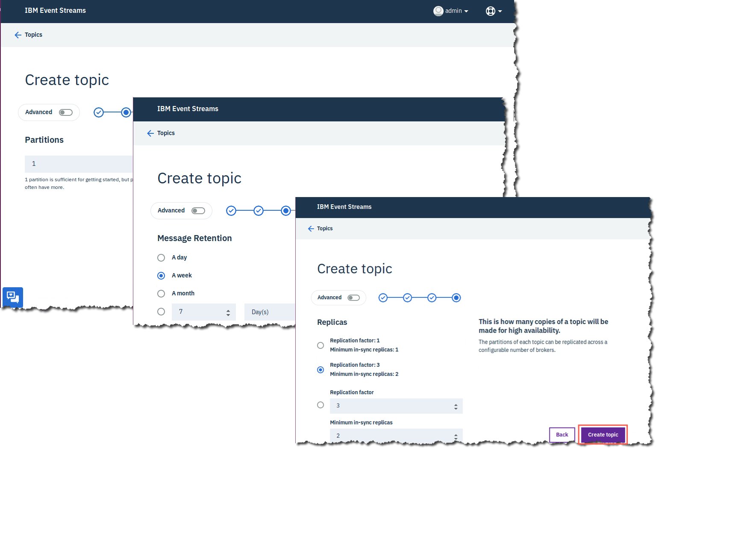Select current third step in Message Retention window
The height and width of the screenshot is (542, 756).
[x=286, y=211]
